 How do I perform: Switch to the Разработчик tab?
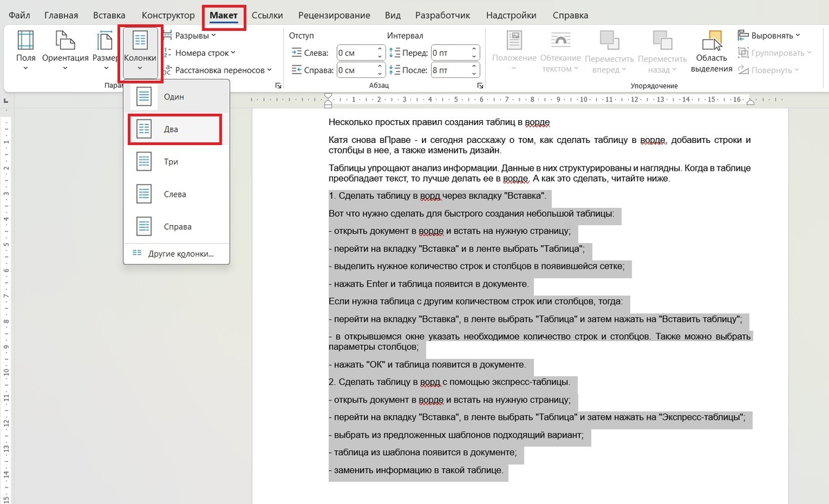click(443, 15)
